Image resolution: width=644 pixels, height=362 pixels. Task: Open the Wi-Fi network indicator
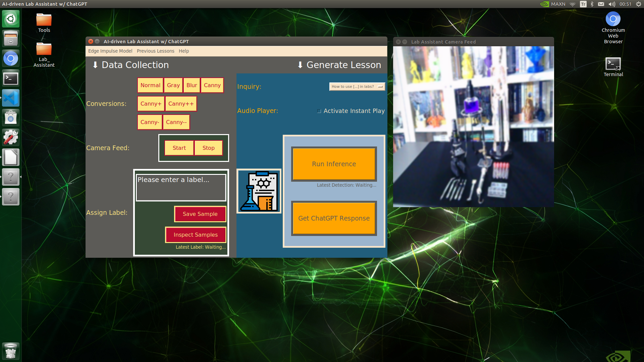[573, 4]
